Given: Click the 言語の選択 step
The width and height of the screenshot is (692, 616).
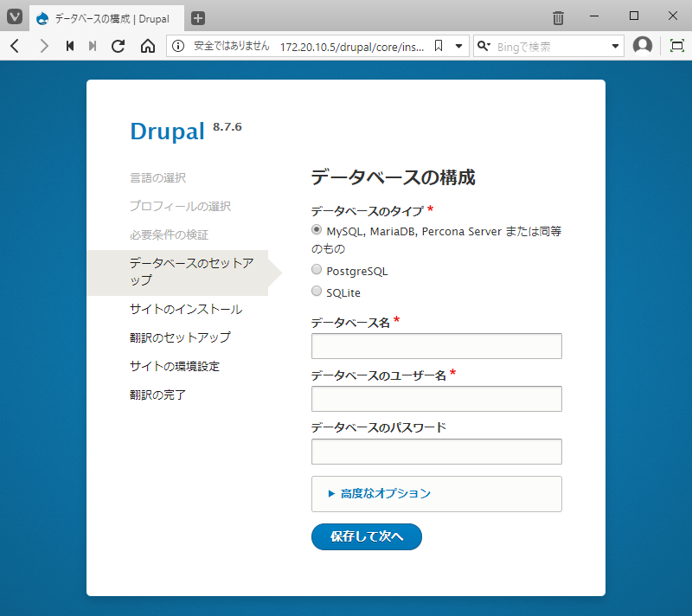Looking at the screenshot, I should coord(157,178).
